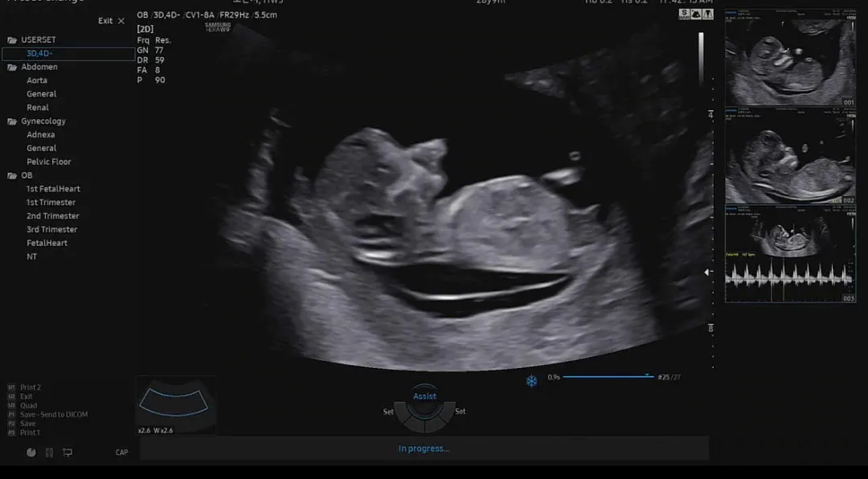Click Save - Send to DICOM shortcut
This screenshot has height=479, width=868.
point(47,414)
